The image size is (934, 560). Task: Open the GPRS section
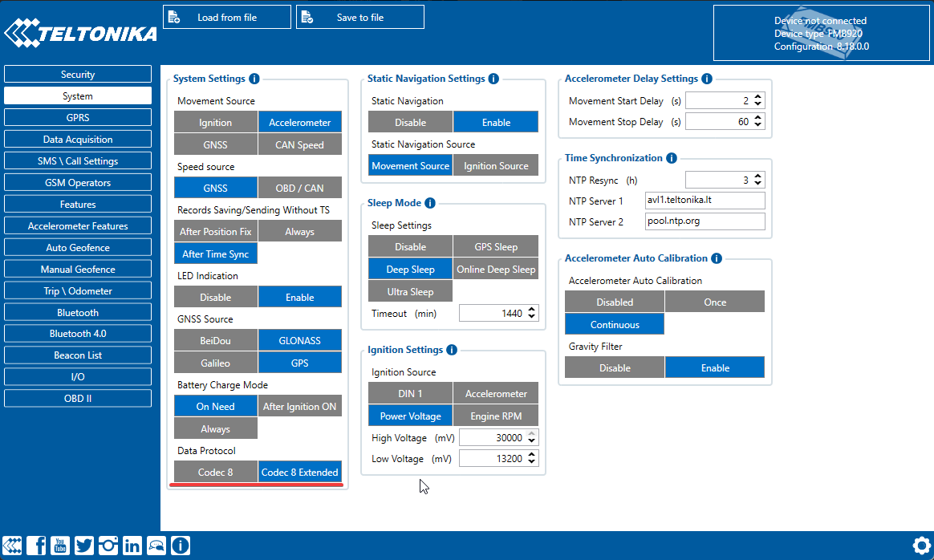pos(78,117)
